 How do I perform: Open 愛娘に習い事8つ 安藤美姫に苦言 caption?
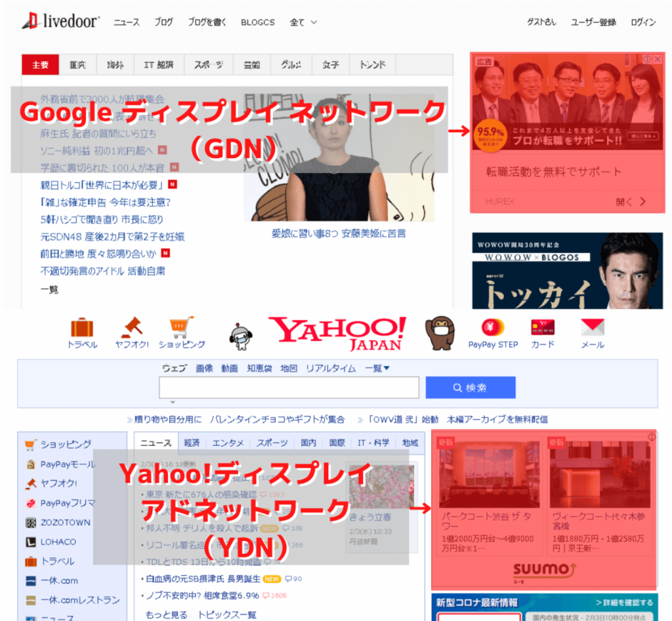339,234
